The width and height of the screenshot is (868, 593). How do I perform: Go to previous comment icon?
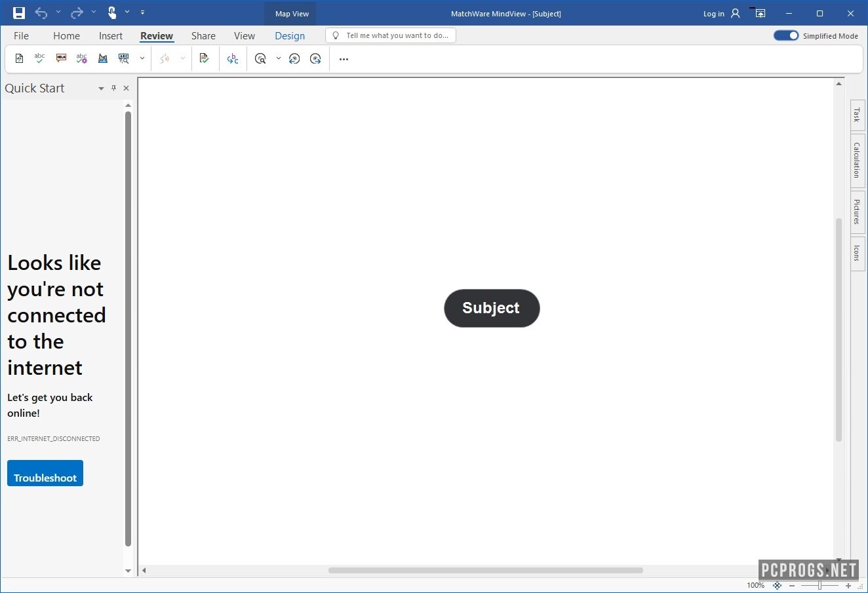294,59
